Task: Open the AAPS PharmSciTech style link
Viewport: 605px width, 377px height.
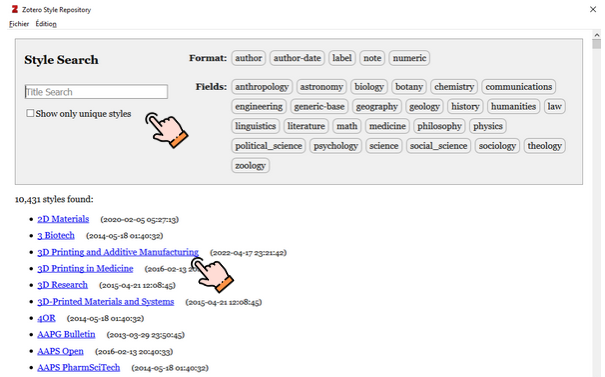Action: (x=79, y=368)
